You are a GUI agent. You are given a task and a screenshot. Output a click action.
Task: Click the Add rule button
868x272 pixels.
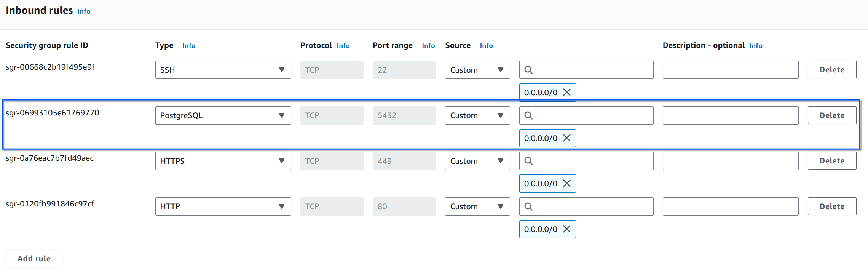(x=34, y=259)
